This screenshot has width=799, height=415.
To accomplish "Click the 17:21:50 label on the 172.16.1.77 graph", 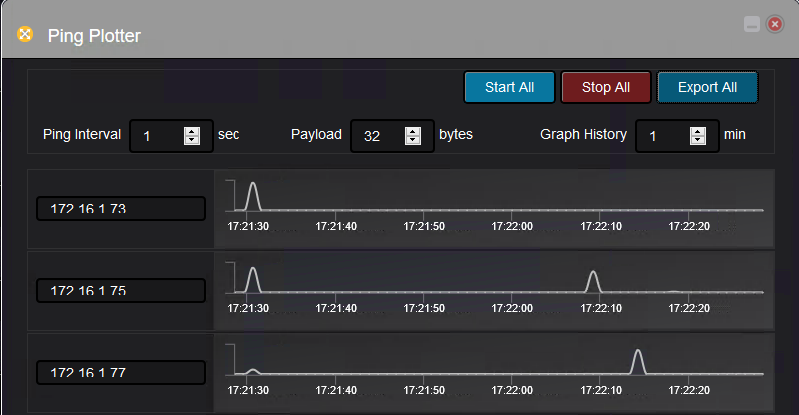I will tap(424, 390).
